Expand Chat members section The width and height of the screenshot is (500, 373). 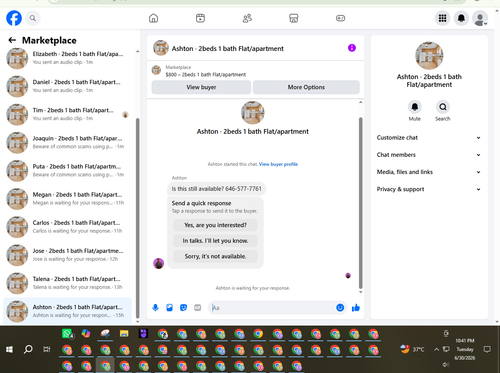429,155
